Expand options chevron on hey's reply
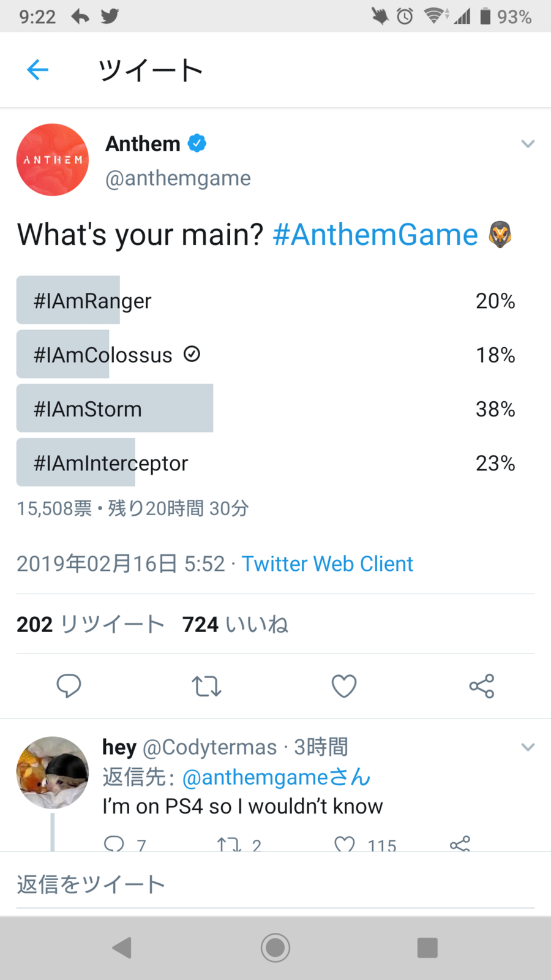This screenshot has width=551, height=980. coord(528,747)
